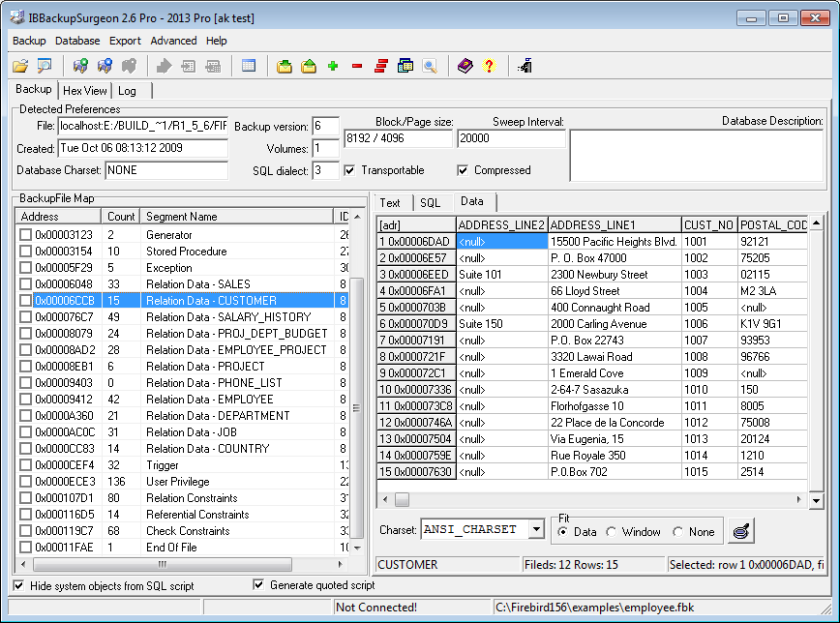This screenshot has height=623, width=840.
Task: Switch to the Hex View tab
Action: (x=84, y=91)
